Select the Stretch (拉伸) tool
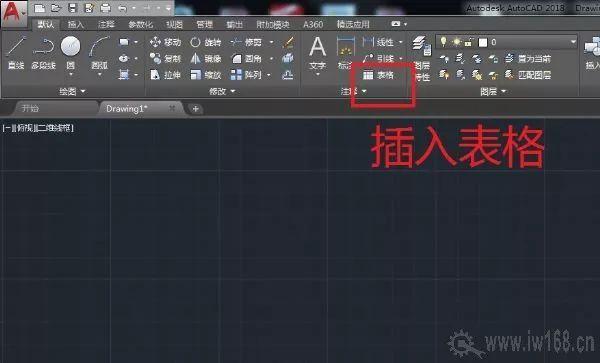 165,75
